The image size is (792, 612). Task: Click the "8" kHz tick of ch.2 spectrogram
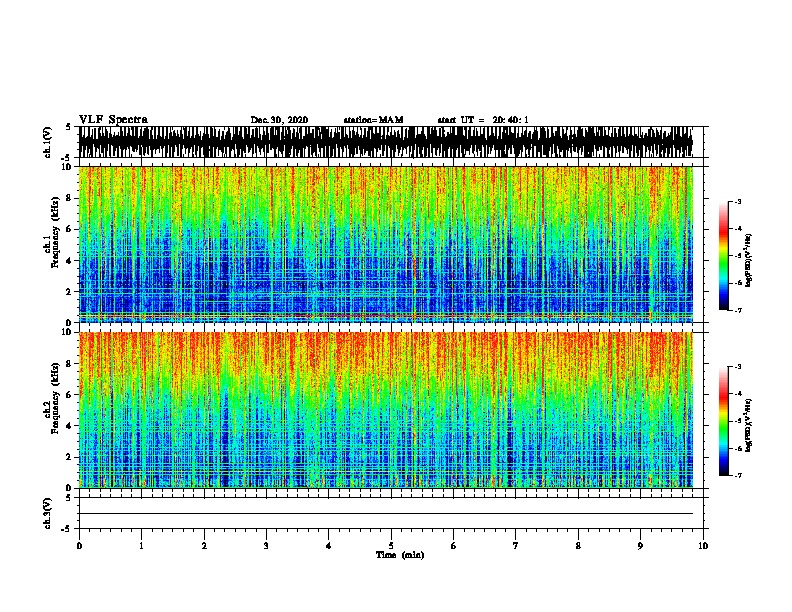click(70, 364)
